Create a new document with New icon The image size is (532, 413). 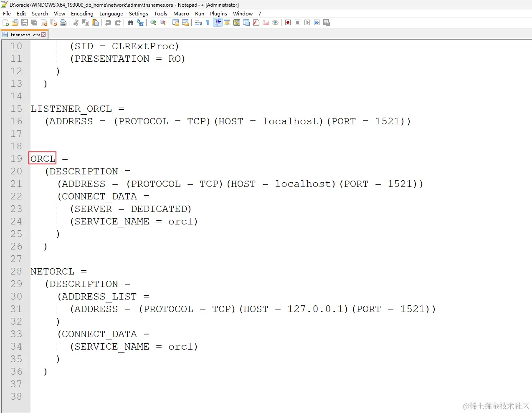(x=6, y=23)
